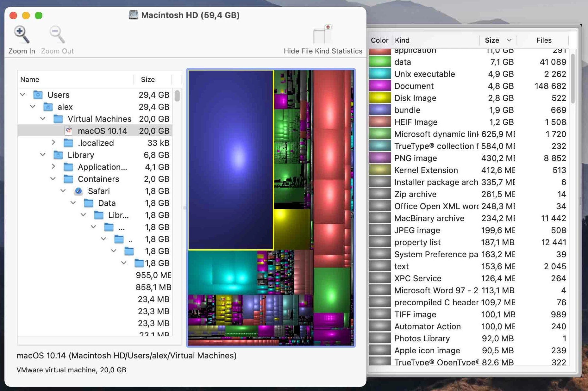Click the Color column header
This screenshot has width=588, height=391.
pyautogui.click(x=379, y=40)
